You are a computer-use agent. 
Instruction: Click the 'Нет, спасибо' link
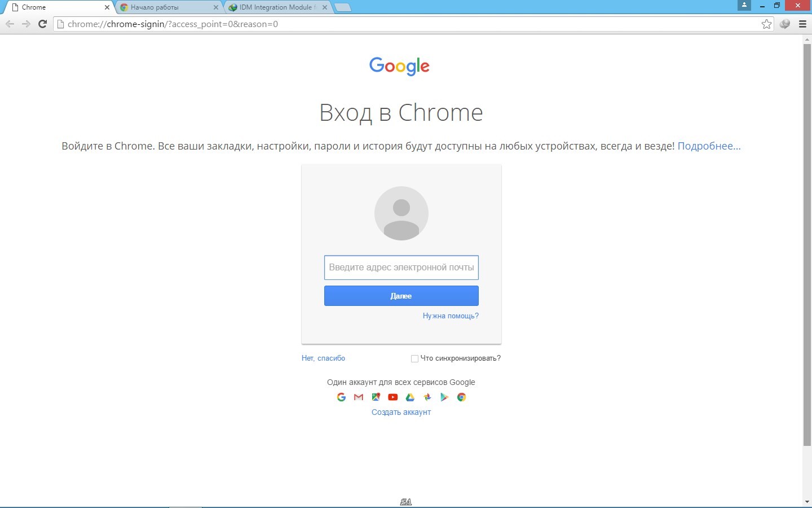click(323, 358)
